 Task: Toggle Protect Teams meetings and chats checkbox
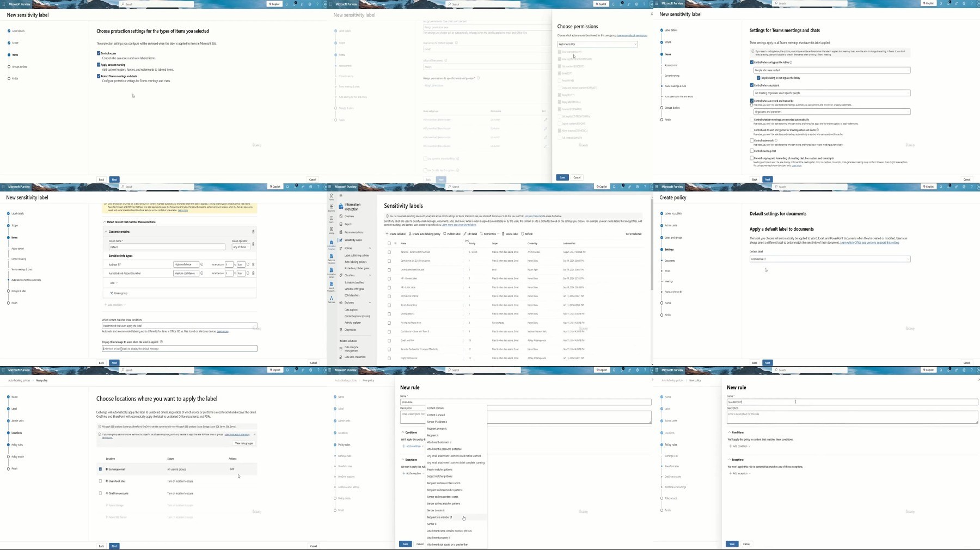(99, 76)
